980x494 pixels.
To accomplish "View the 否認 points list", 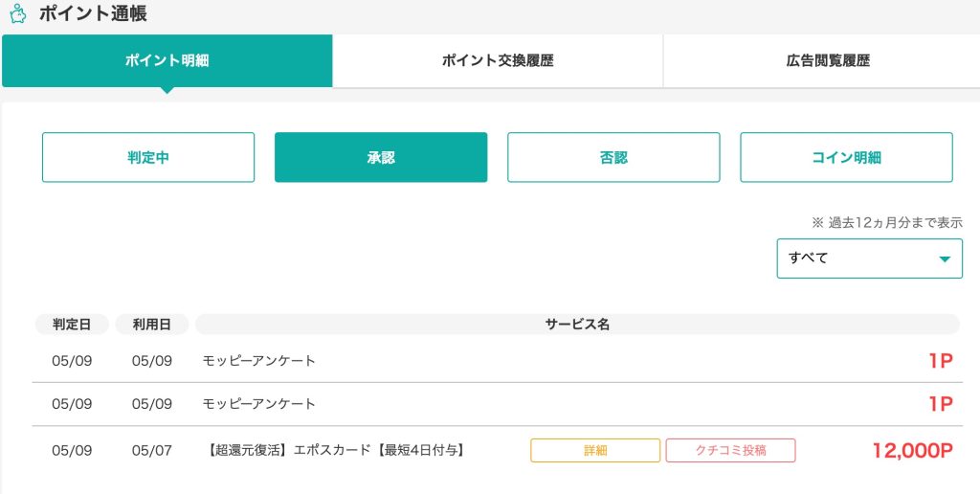I will click(x=613, y=158).
